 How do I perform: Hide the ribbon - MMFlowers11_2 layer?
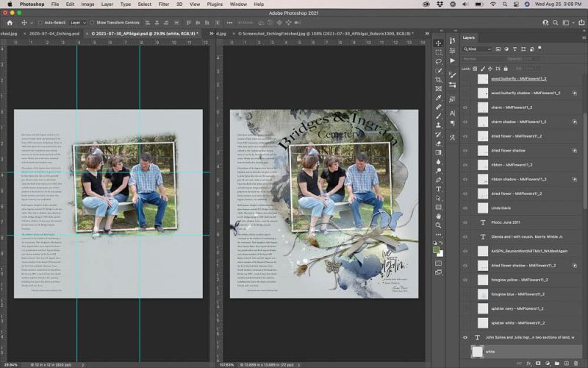[x=465, y=165]
